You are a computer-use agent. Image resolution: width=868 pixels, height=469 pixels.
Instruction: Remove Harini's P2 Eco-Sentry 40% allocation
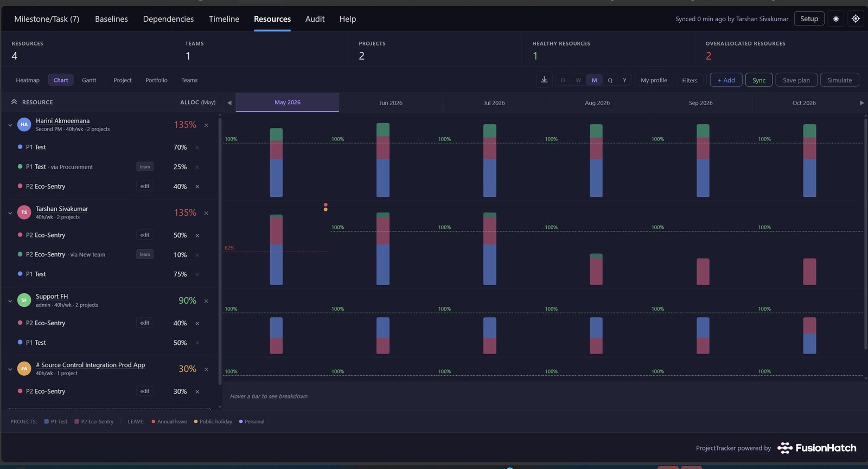coord(197,187)
